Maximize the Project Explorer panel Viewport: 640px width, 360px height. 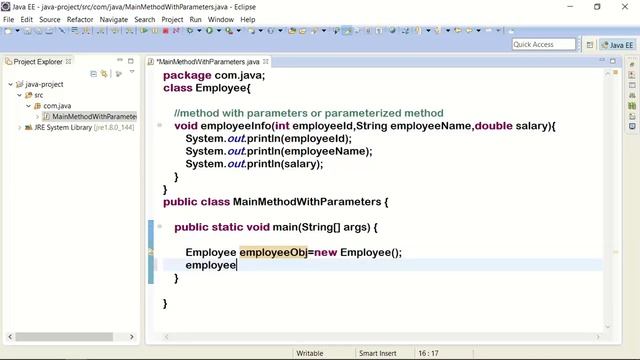(131, 61)
